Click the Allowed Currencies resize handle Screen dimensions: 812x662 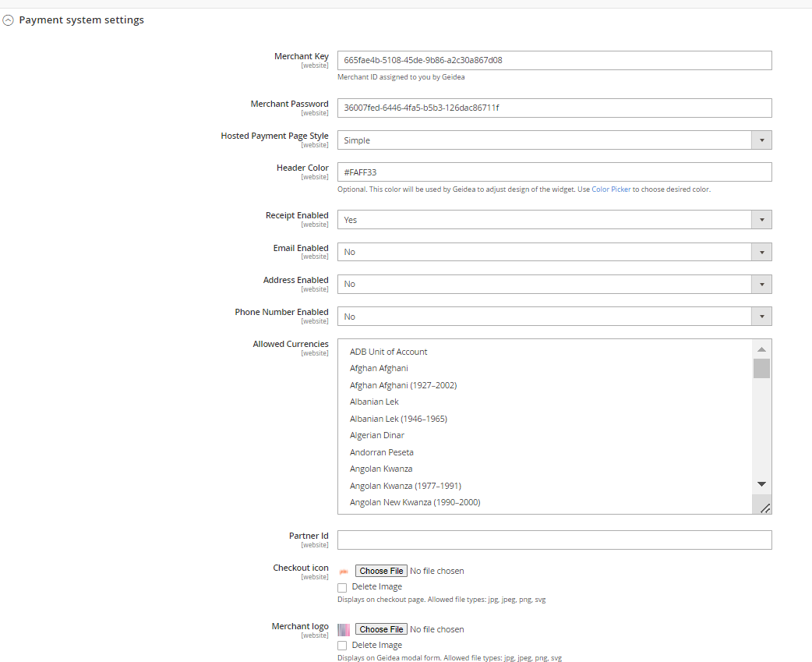point(764,508)
